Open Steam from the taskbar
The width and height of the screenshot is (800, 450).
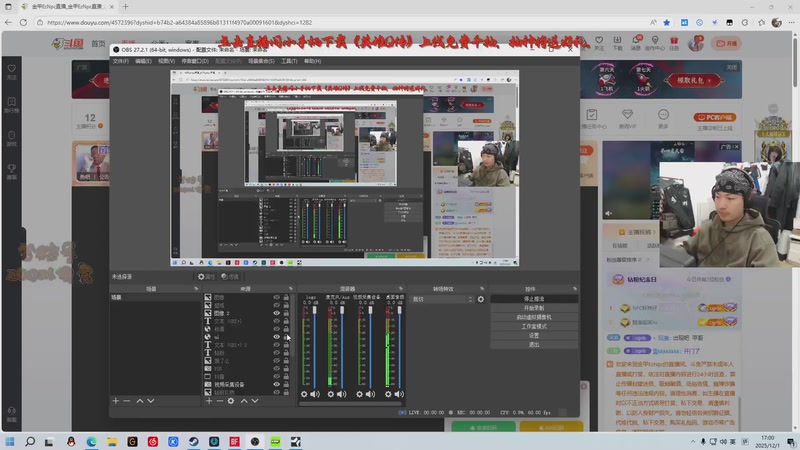pyautogui.click(x=193, y=441)
